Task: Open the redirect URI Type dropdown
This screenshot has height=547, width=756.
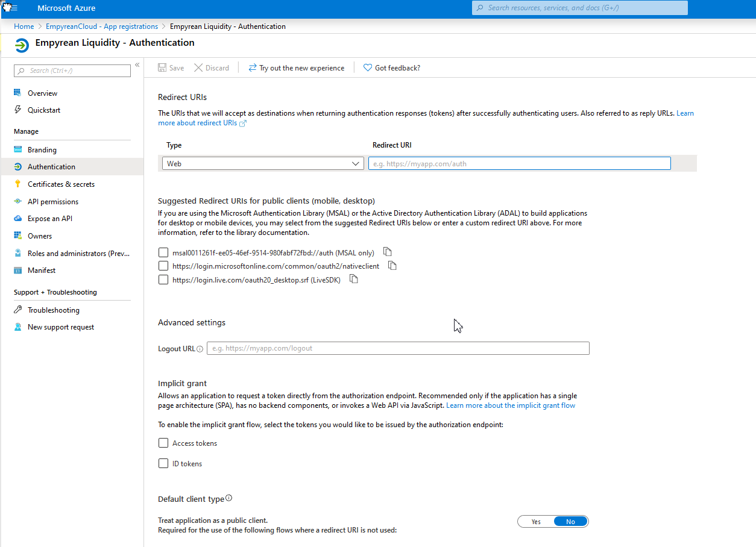Action: 263,163
